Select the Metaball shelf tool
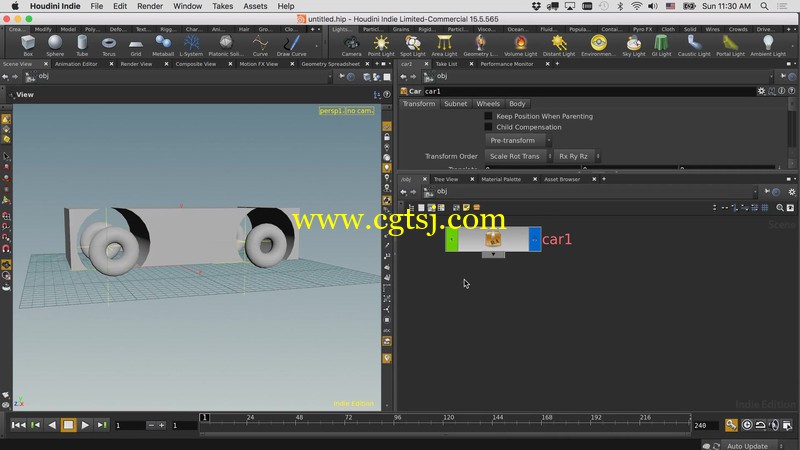This screenshot has height=450, width=800. click(x=163, y=45)
